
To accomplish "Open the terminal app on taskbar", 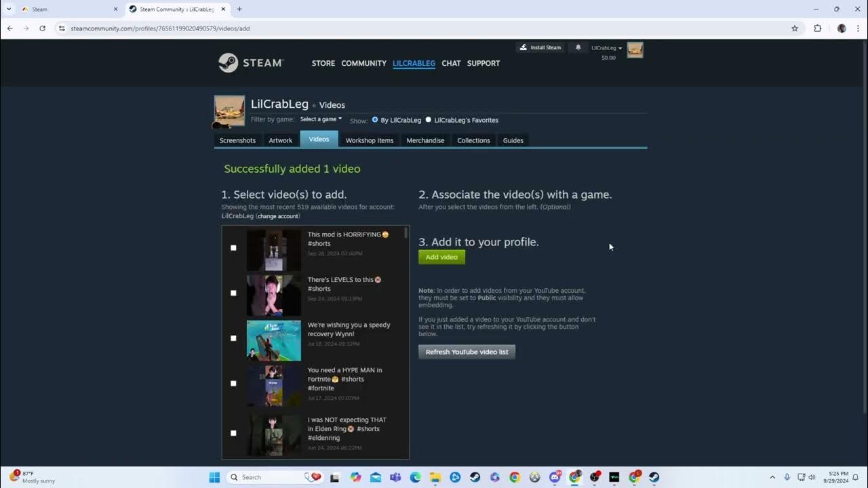I will 614,477.
